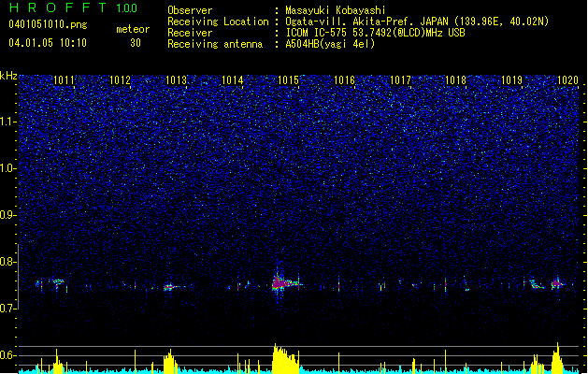Click the 1015 time marker
588x374 pixels.
click(288, 80)
